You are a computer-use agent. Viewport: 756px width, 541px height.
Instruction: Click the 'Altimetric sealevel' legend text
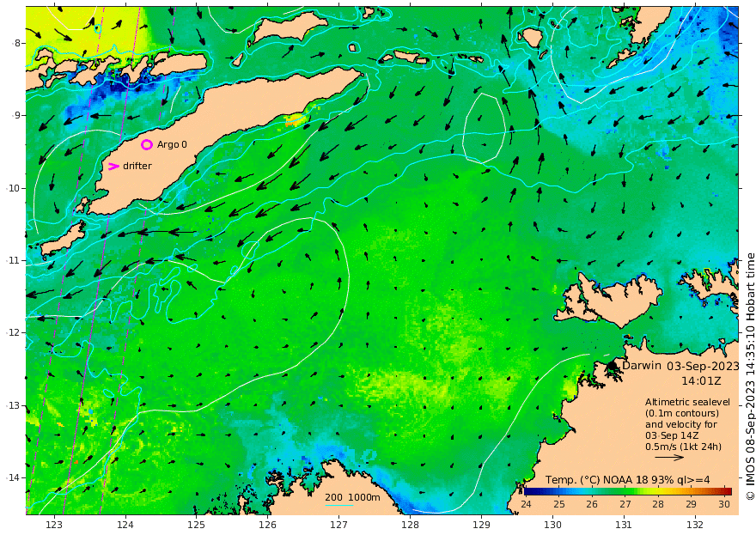687,402
